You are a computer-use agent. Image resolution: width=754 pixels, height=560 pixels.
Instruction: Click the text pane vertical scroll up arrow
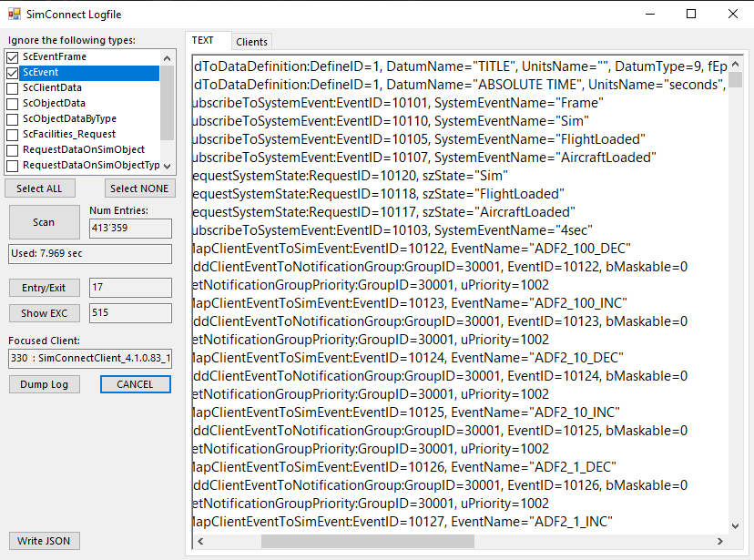735,64
